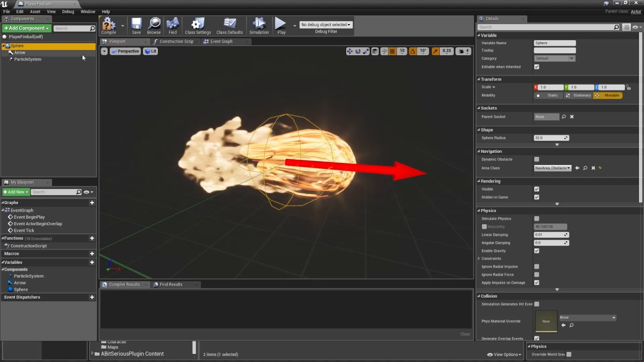Screen dimensions: 644x362
Task: Set Mobility to Static
Action: coord(548,96)
